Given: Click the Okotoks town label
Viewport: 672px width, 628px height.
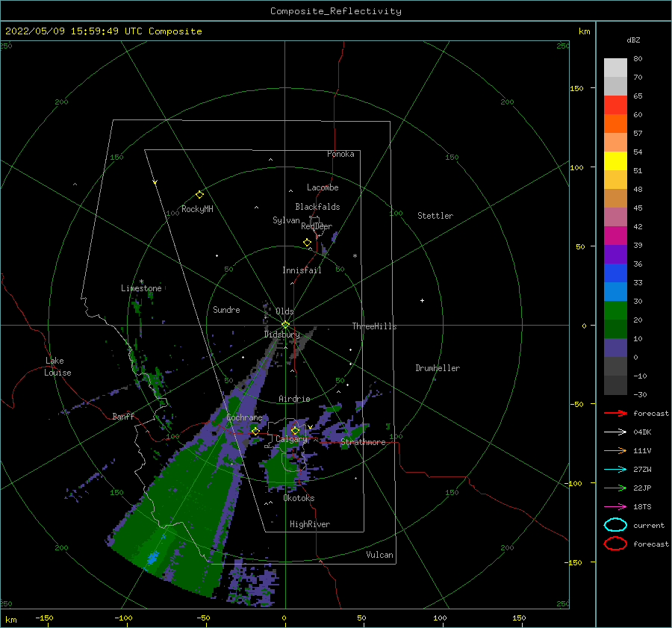Looking at the screenshot, I should [x=299, y=498].
